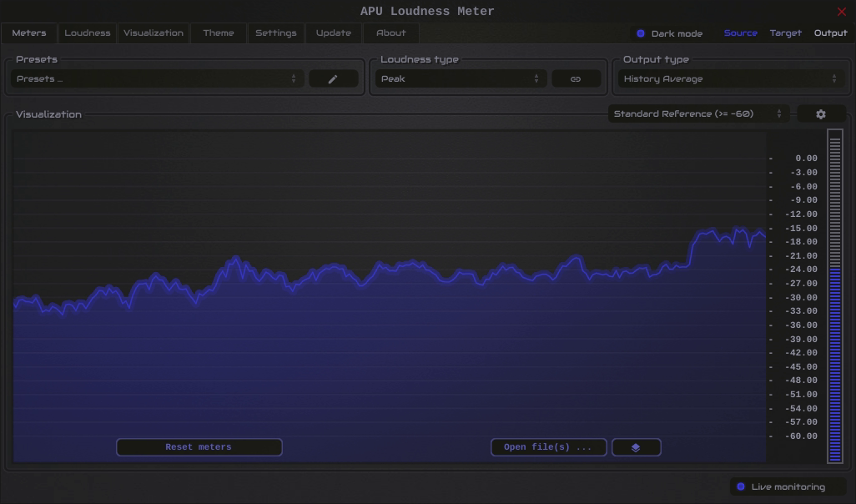The image size is (856, 504).
Task: Switch to the Settings tab
Action: click(x=275, y=33)
